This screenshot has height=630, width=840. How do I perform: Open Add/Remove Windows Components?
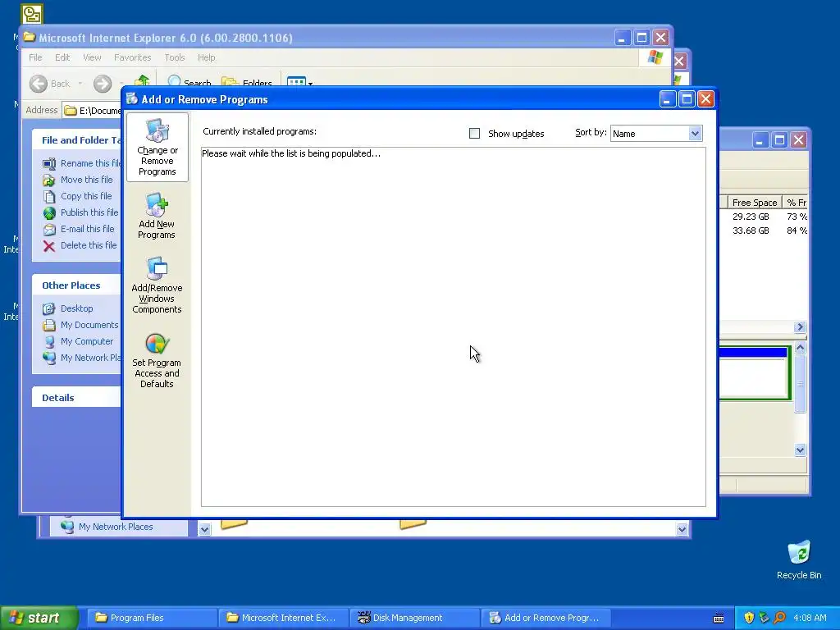click(157, 285)
